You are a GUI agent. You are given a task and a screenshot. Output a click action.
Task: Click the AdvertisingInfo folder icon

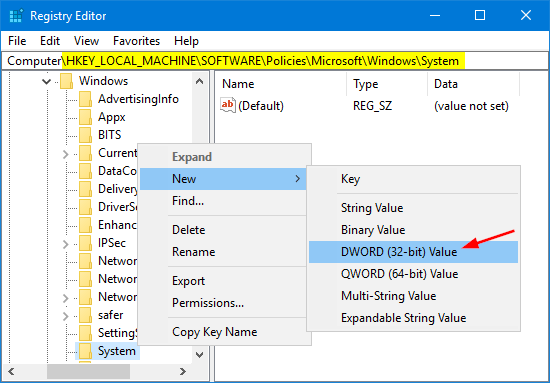pos(85,99)
